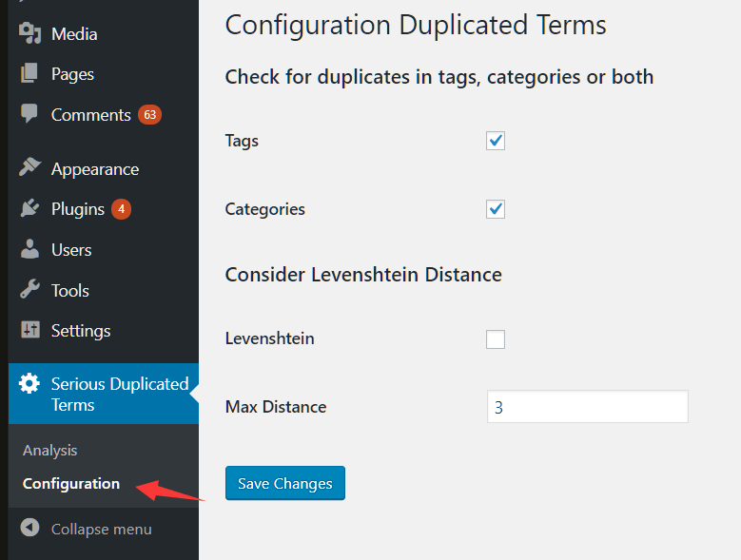Image resolution: width=741 pixels, height=560 pixels.
Task: Uncheck the Categories checkbox
Action: click(x=496, y=209)
